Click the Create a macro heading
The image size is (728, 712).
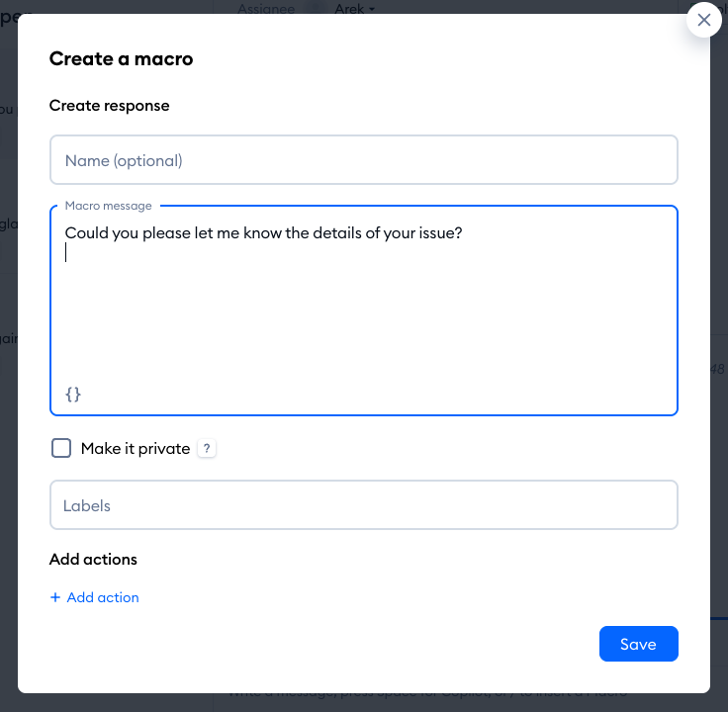121,58
